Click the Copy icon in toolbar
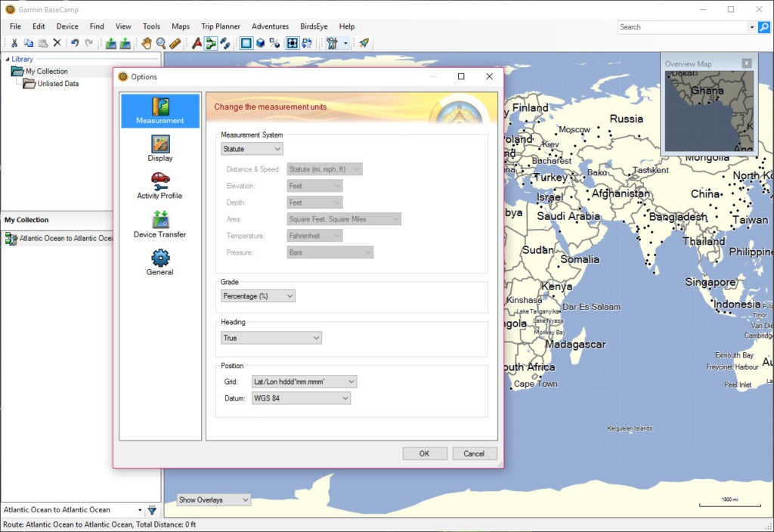 pos(29,43)
